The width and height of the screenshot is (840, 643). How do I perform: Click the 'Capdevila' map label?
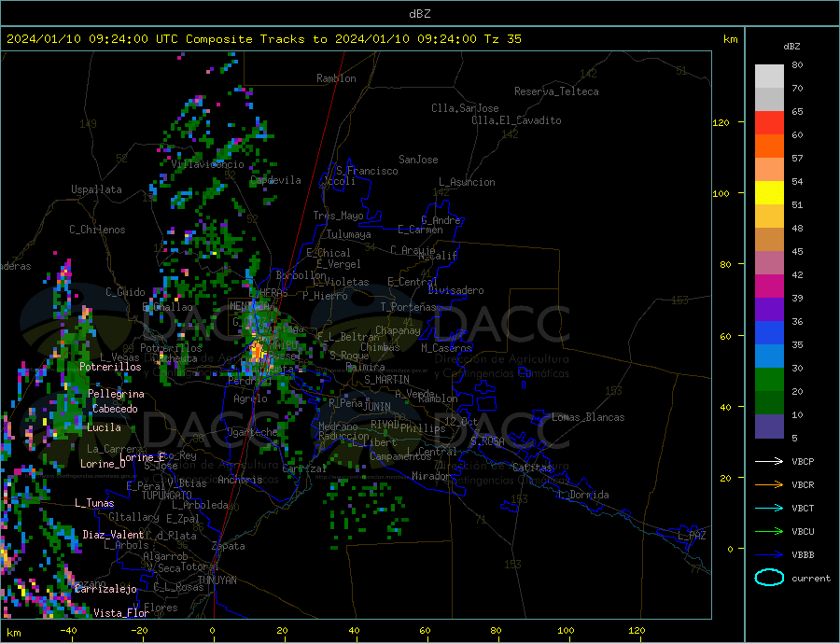(x=275, y=180)
